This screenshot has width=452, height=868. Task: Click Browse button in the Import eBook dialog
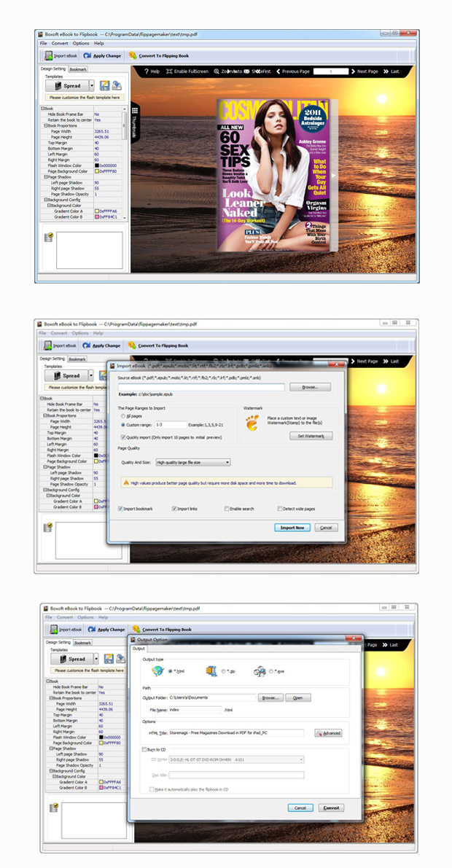point(310,387)
